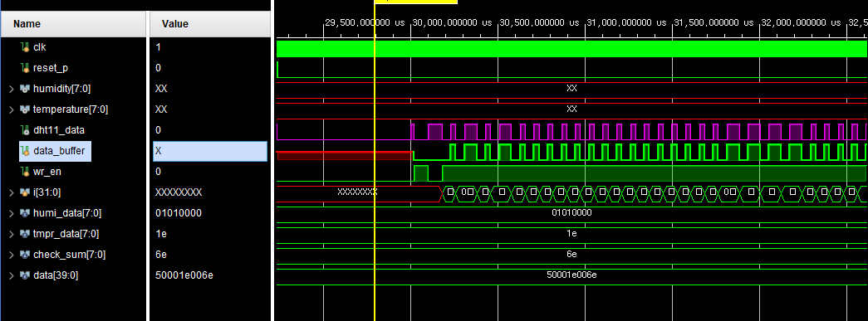Select the i[31:0] signal name
The image size is (868, 321).
47,192
